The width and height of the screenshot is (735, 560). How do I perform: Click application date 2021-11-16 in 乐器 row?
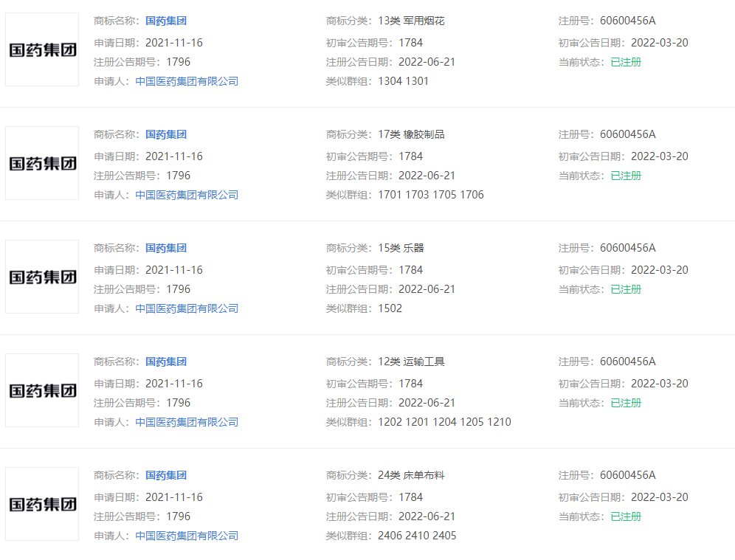tap(174, 270)
